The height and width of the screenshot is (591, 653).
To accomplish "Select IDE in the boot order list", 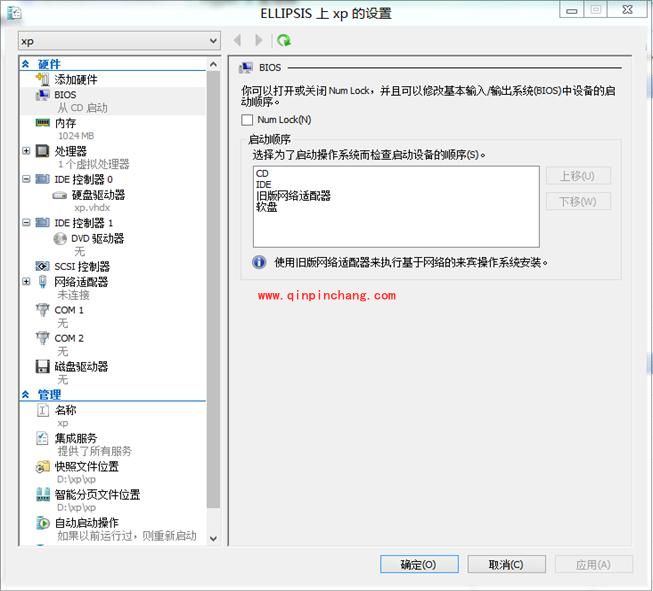I will 263,185.
